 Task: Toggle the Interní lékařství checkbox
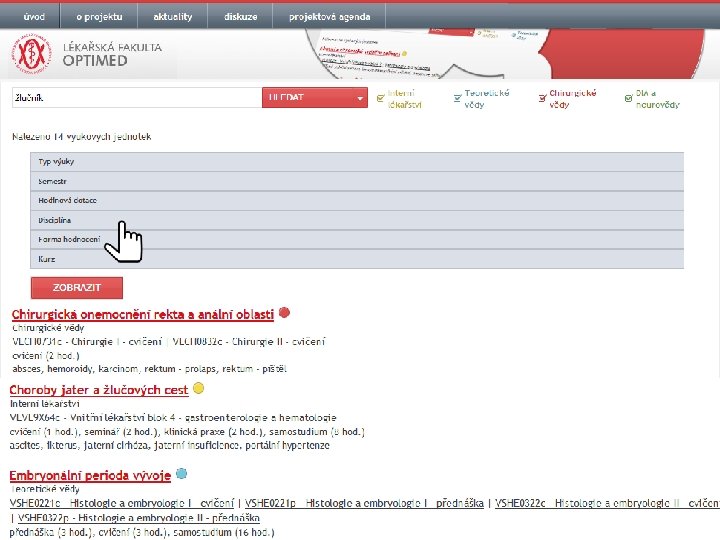point(381,98)
